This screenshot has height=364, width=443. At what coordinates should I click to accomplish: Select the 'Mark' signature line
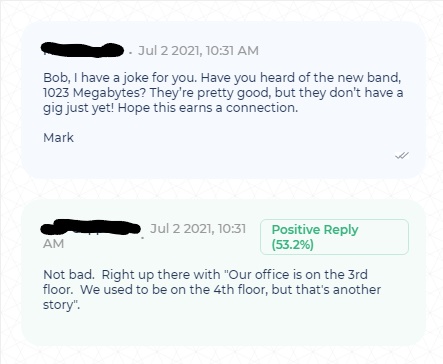click(x=58, y=138)
